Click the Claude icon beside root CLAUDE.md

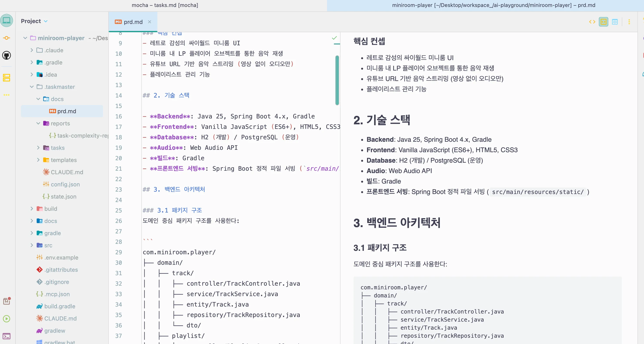(40, 318)
